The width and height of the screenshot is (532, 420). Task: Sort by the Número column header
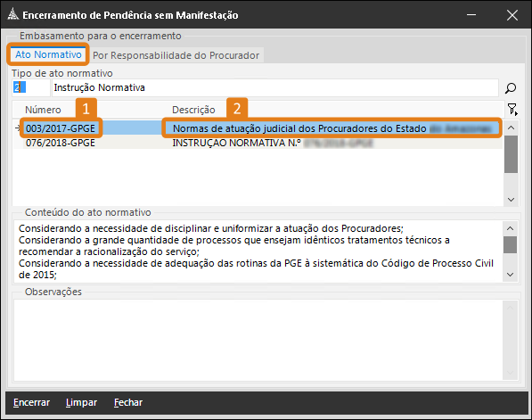43,110
